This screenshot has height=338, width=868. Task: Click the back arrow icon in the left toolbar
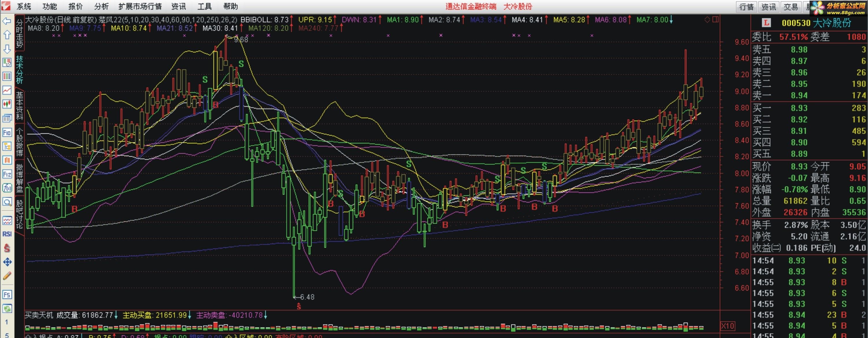click(7, 21)
